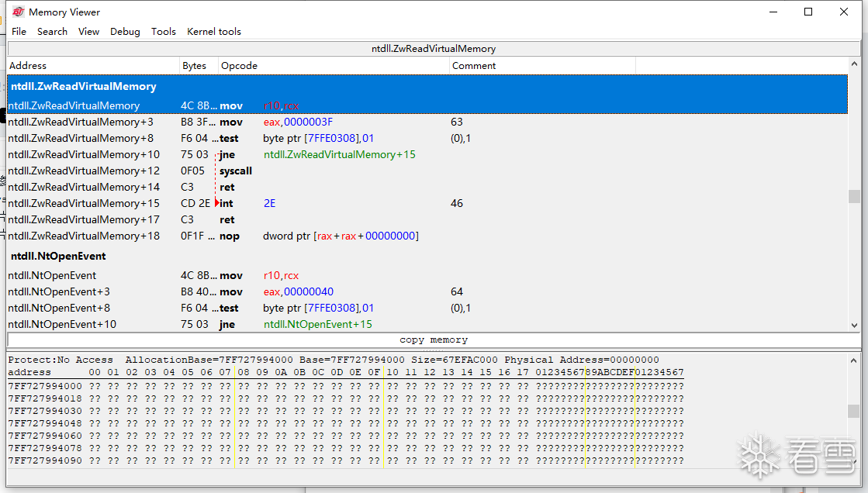Image resolution: width=868 pixels, height=493 pixels.
Task: Open the Search menu
Action: [52, 32]
